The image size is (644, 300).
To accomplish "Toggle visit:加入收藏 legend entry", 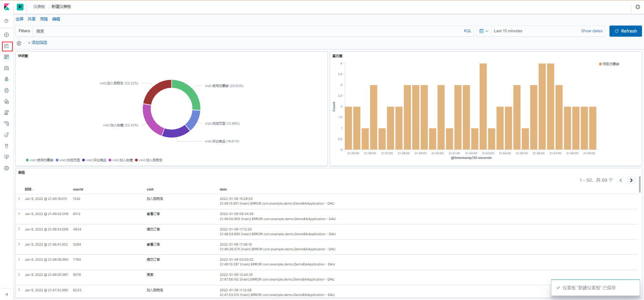I will tap(121, 160).
